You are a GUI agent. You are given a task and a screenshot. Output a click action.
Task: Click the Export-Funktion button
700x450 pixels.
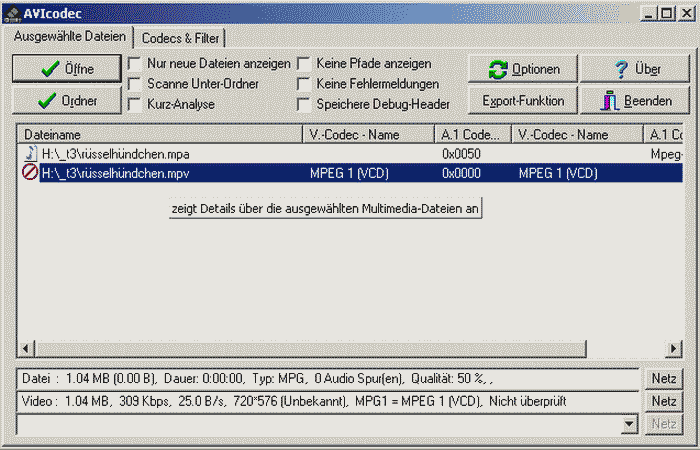522,101
